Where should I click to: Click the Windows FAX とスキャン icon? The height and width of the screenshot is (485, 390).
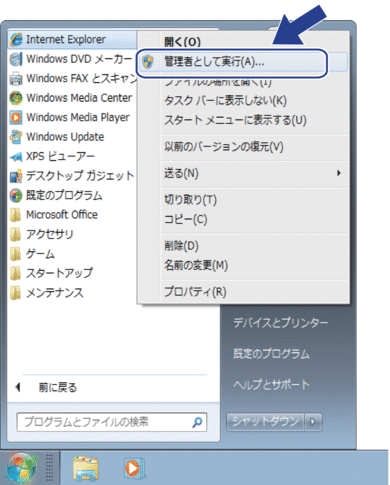16,79
